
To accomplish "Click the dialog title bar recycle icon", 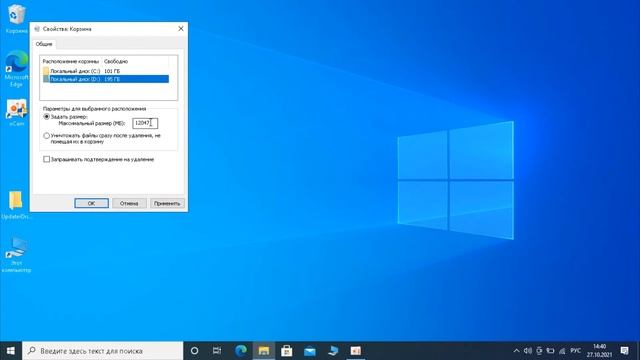I will coord(37,29).
